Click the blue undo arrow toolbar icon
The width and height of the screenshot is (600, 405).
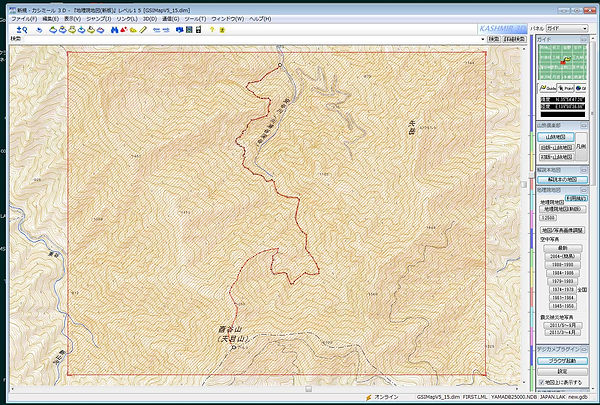39,30
